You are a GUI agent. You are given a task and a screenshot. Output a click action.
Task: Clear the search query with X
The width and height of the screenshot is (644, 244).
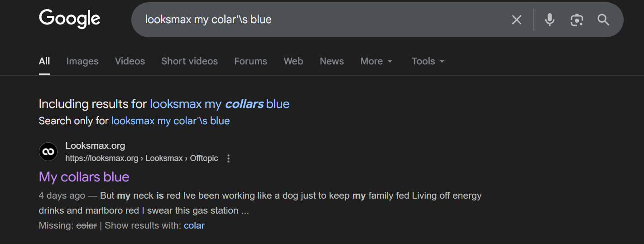tap(516, 20)
